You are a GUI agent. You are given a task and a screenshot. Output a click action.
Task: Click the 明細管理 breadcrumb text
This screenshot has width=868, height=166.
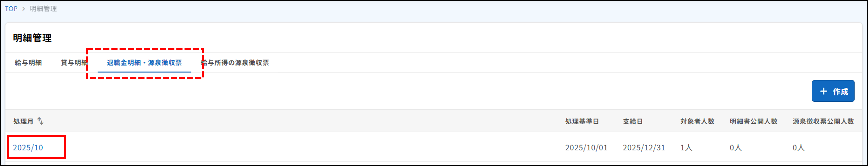click(43, 9)
